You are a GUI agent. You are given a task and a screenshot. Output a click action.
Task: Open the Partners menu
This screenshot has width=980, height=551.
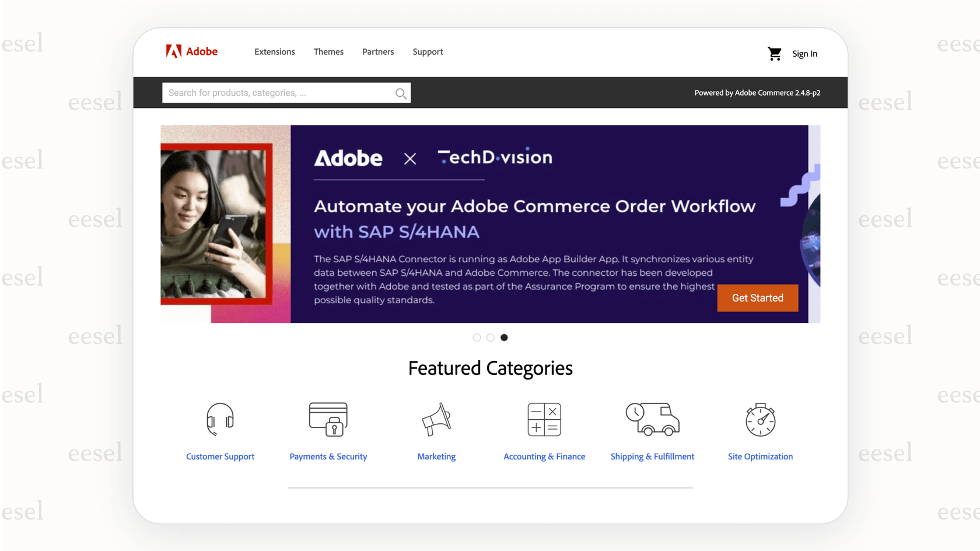coord(378,51)
